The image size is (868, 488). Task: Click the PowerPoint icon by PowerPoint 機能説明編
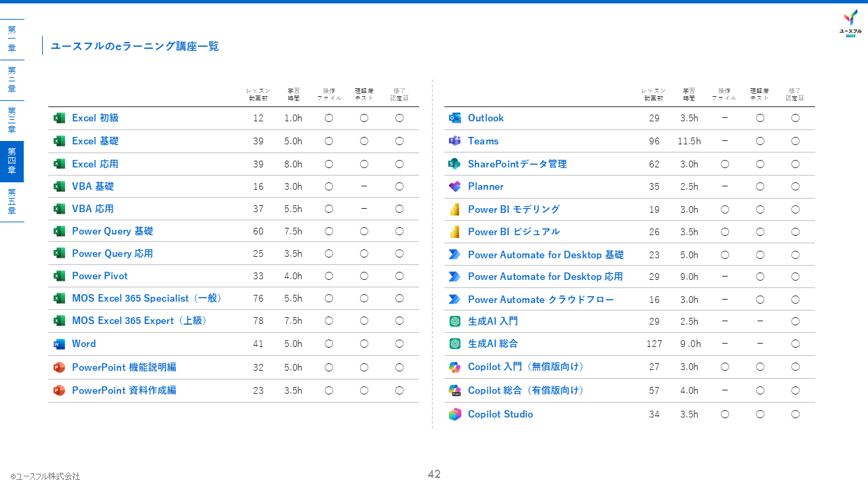coord(59,367)
